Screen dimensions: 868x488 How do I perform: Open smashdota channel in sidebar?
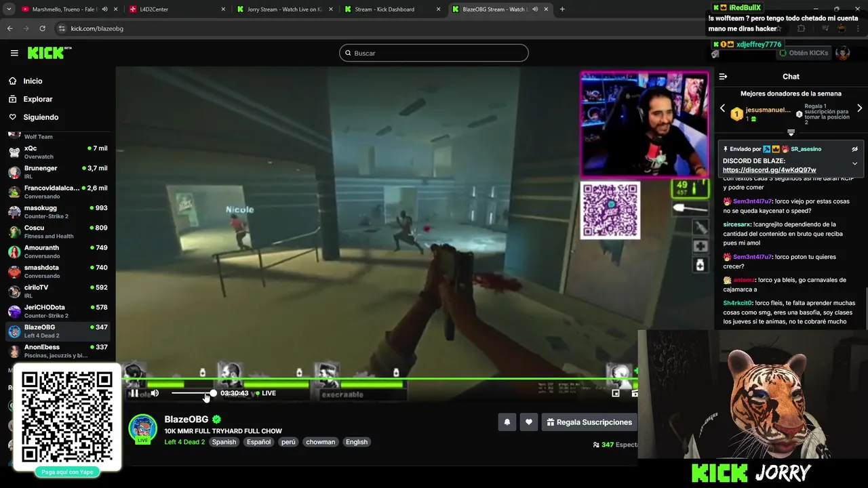58,271
